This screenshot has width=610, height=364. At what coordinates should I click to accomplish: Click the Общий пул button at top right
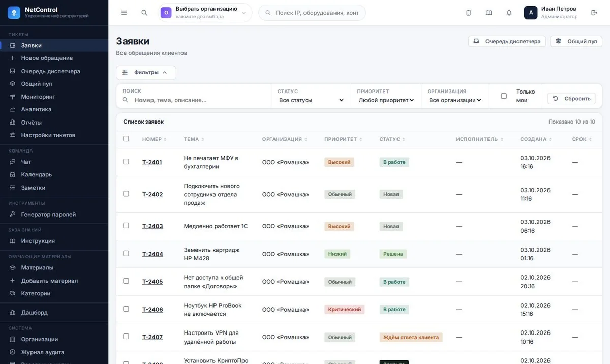[576, 41]
